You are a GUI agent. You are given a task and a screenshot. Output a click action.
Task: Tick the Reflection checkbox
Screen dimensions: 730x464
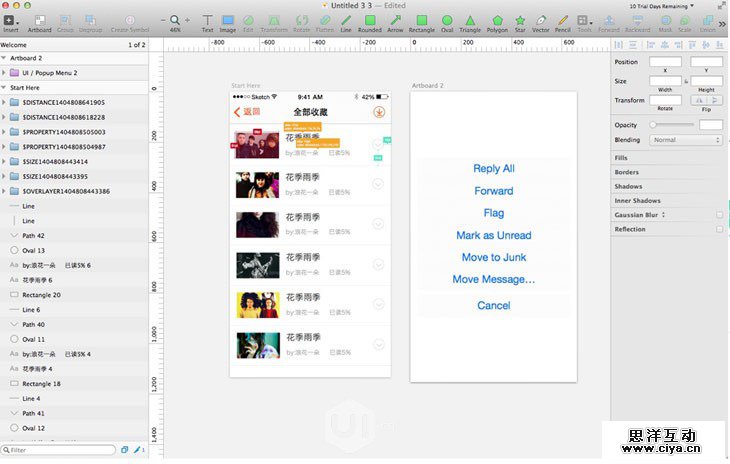click(x=719, y=229)
